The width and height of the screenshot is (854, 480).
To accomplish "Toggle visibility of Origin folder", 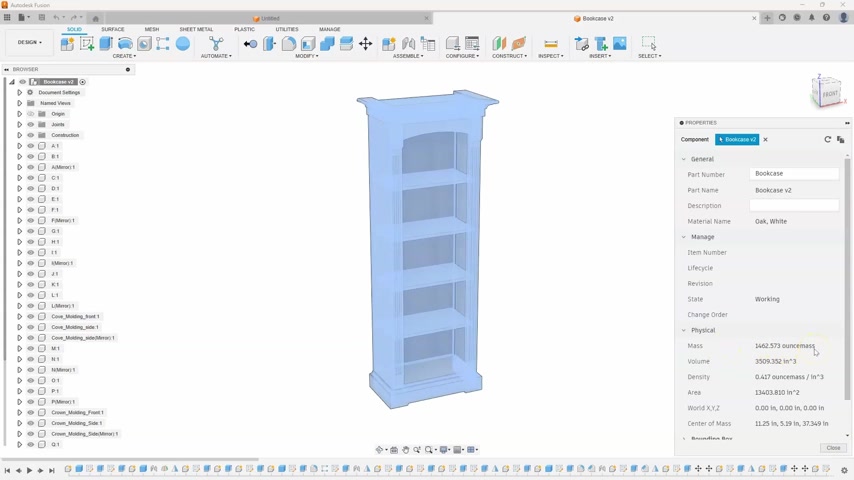I will (30, 114).
